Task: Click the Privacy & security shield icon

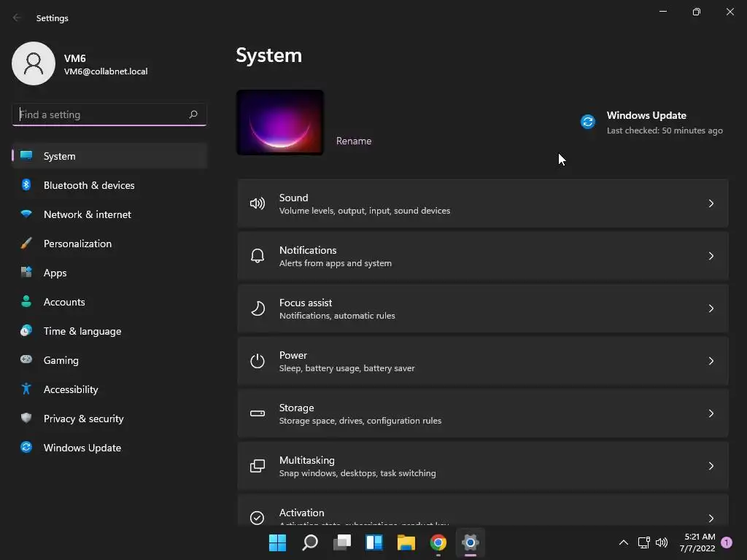Action: coord(26,418)
